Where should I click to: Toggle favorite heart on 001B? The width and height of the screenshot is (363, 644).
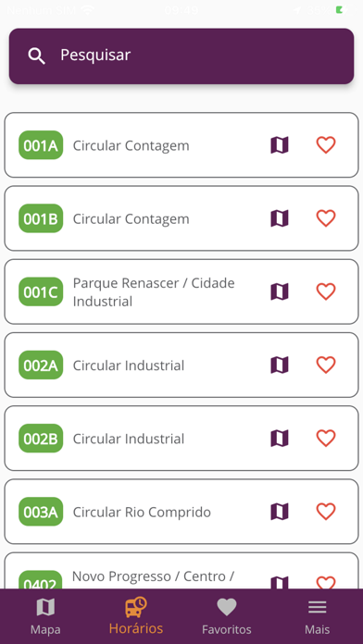[326, 218]
